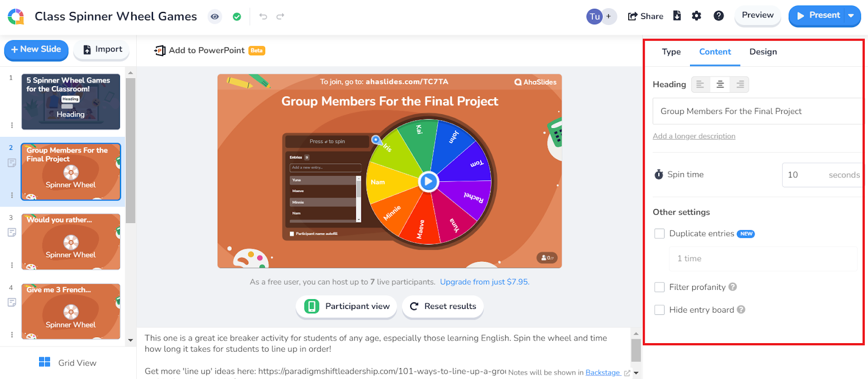Expand the Present button dropdown arrow
Image resolution: width=868 pixels, height=379 pixels.
(x=851, y=16)
